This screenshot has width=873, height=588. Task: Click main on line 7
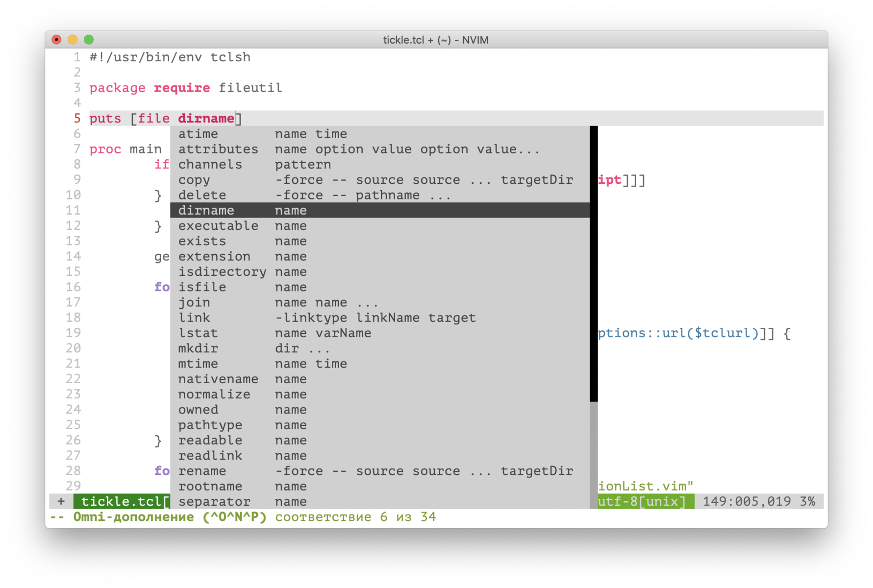tap(146, 149)
